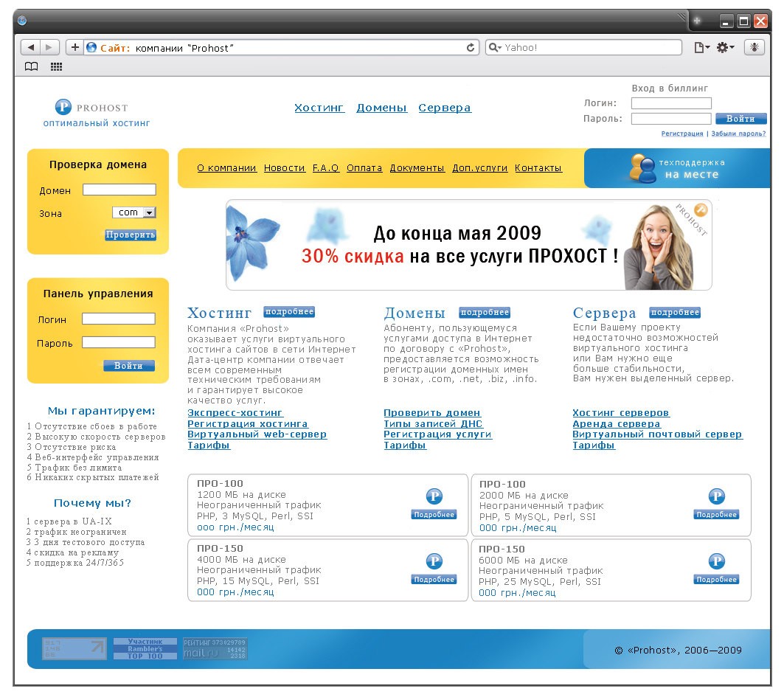The width and height of the screenshot is (784, 697).
Task: Open the Забыли пароль? link
Action: (x=738, y=133)
